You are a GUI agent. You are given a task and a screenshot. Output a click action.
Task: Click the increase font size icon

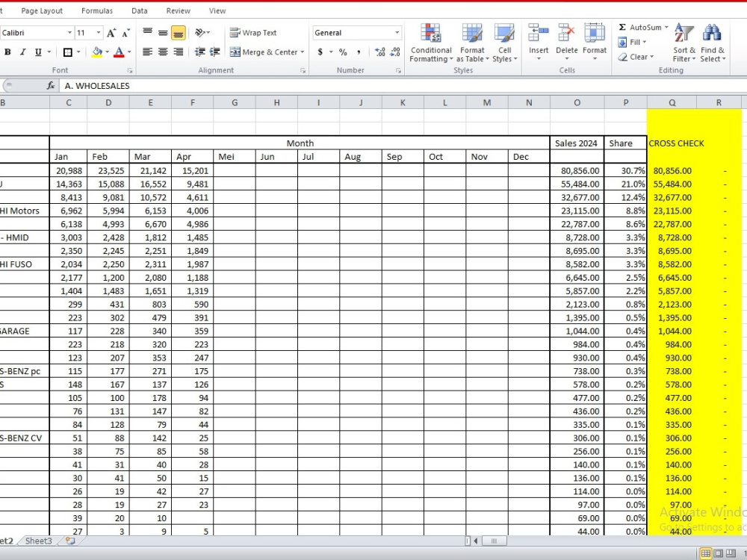(x=111, y=33)
